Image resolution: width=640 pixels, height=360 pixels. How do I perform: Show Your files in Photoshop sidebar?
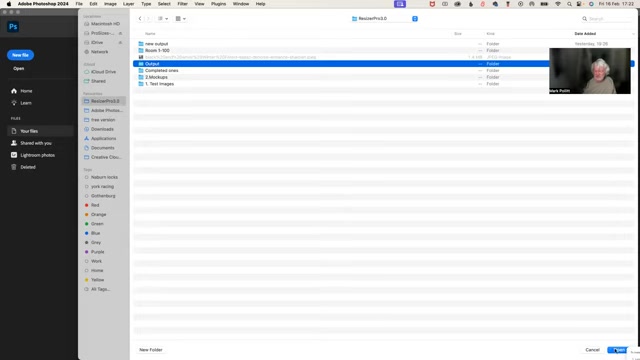(40, 131)
